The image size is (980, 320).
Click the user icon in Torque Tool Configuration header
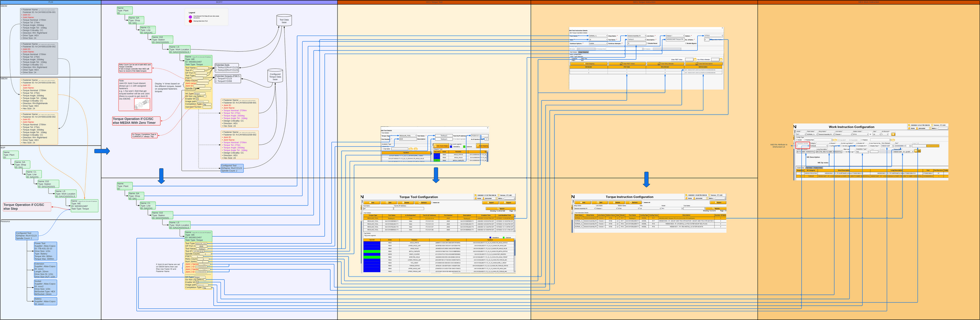point(483,198)
